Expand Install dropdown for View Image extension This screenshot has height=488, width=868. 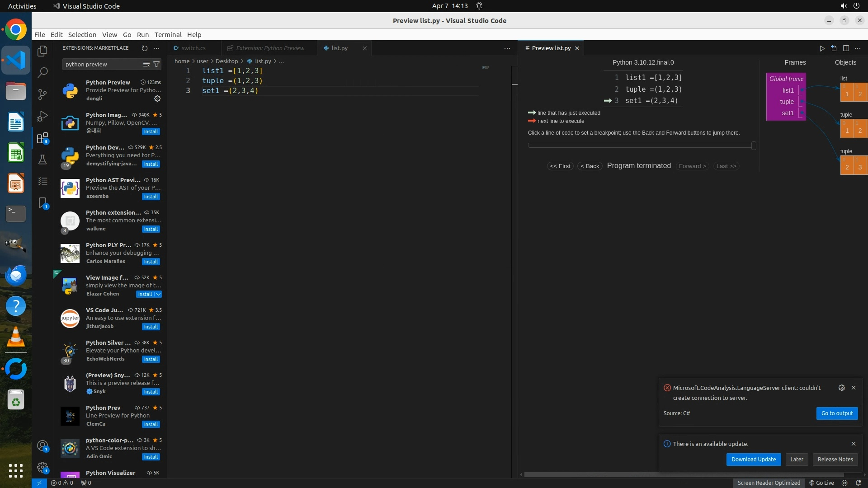pyautogui.click(x=158, y=294)
